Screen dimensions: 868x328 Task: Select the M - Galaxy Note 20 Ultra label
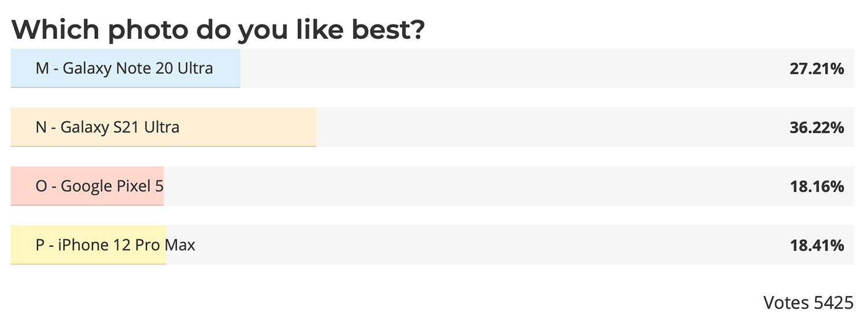[124, 68]
